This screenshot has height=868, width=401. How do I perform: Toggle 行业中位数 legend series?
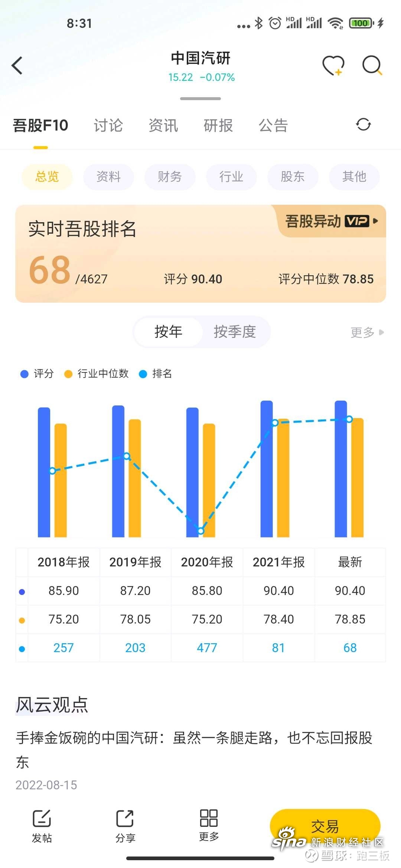[x=96, y=374]
